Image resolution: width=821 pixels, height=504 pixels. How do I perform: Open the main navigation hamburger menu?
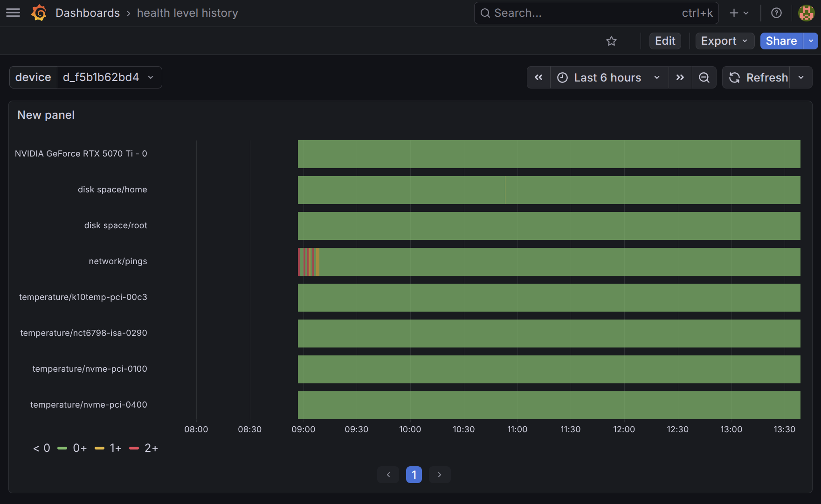pyautogui.click(x=13, y=13)
